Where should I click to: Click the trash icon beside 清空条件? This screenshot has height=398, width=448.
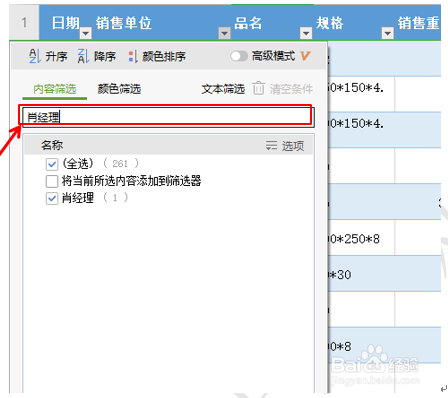click(258, 88)
